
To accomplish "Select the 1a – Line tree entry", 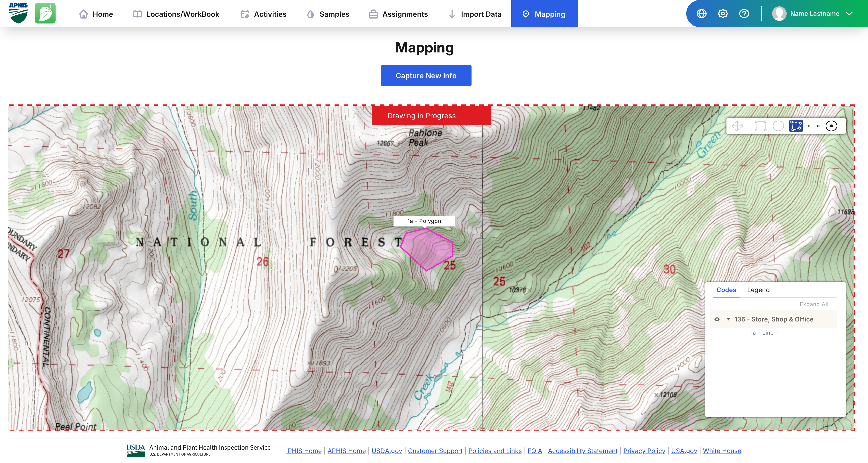I will coord(764,333).
